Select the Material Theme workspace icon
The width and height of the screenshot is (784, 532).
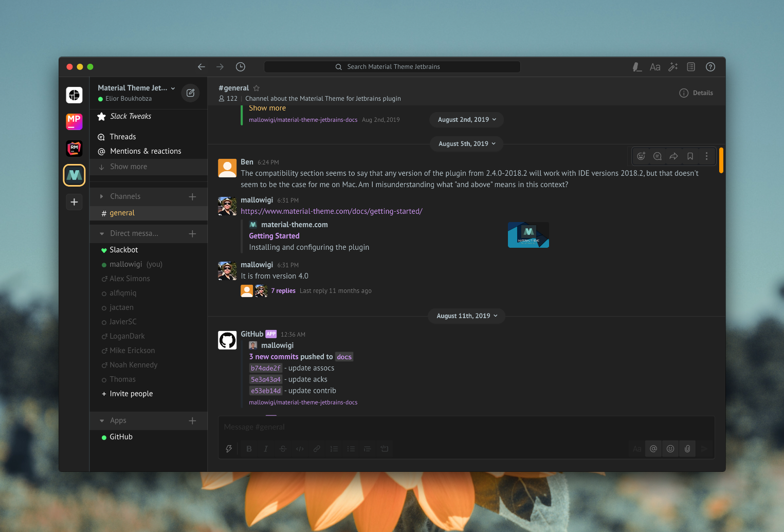coord(74,175)
